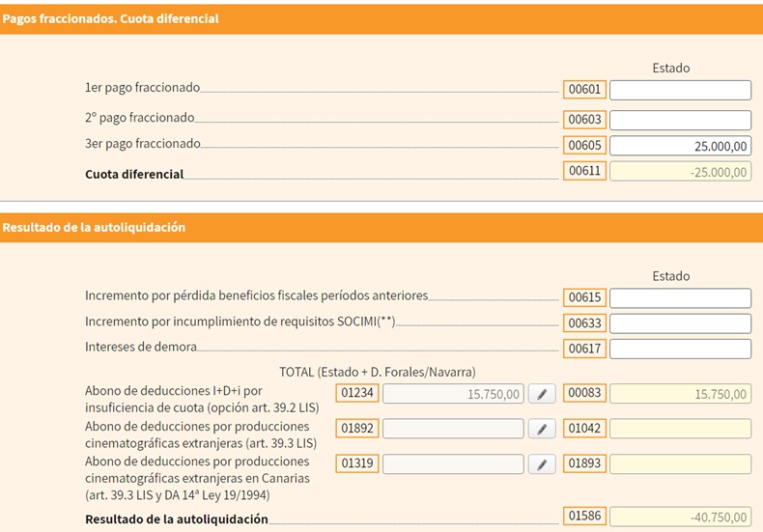Click the 'Estado' heading in Resultado section

click(671, 276)
